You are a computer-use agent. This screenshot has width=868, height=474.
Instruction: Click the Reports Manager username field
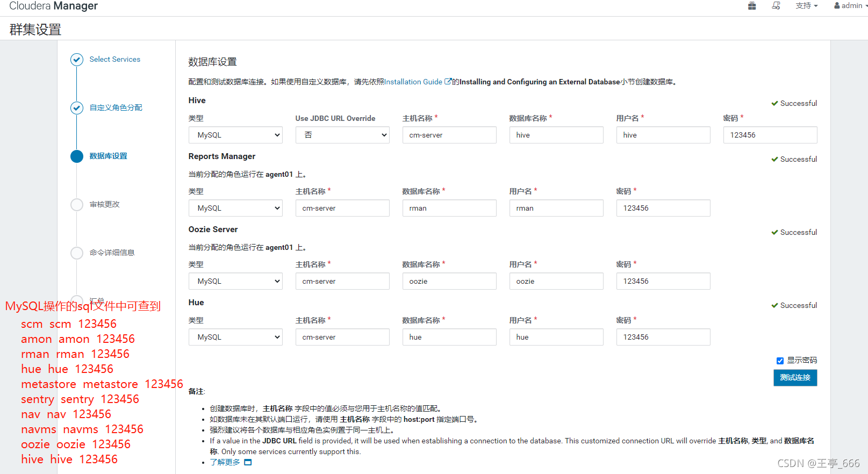pyautogui.click(x=556, y=208)
